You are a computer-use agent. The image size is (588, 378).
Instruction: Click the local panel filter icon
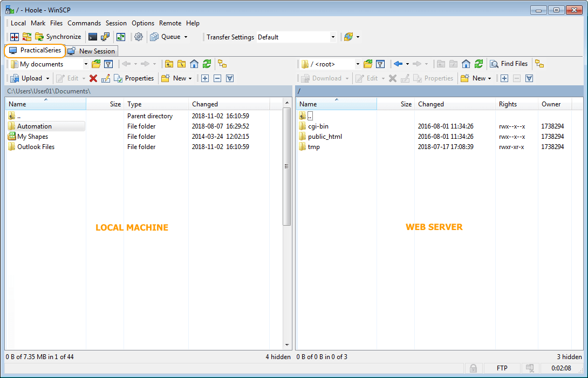click(108, 64)
